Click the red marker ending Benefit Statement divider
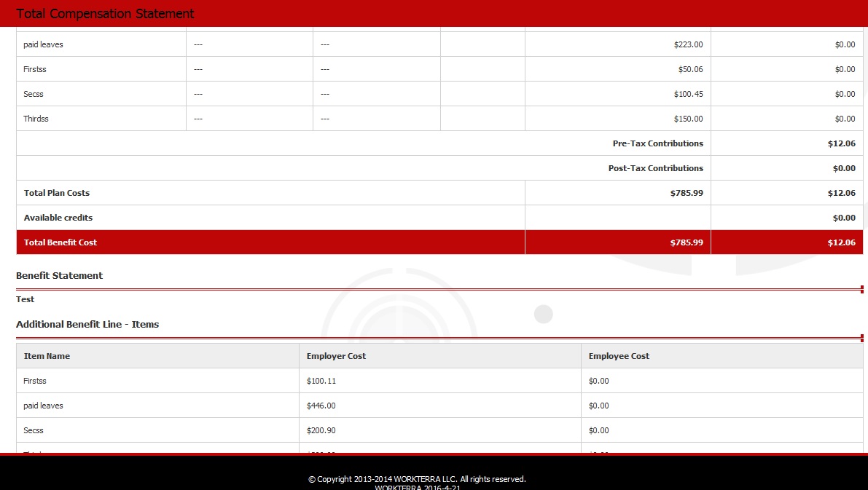 (861, 289)
